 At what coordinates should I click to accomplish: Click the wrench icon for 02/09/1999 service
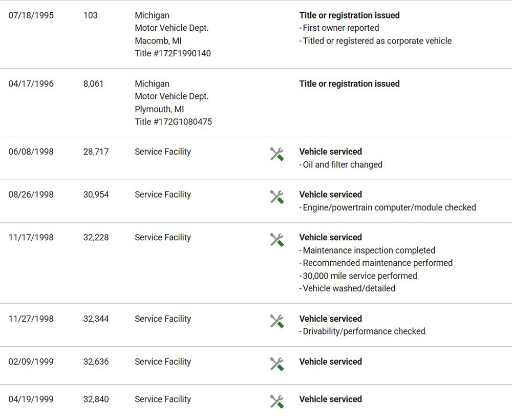coord(277,364)
